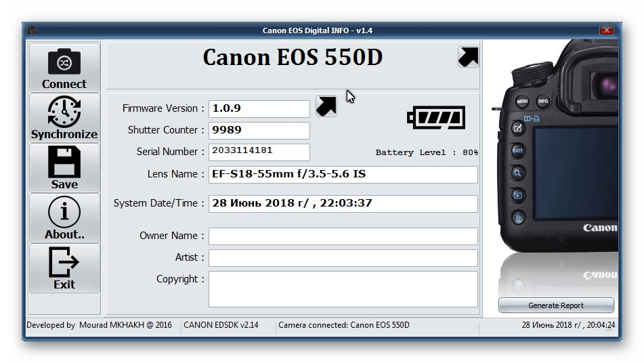Focus the Copyright text box

tap(343, 289)
